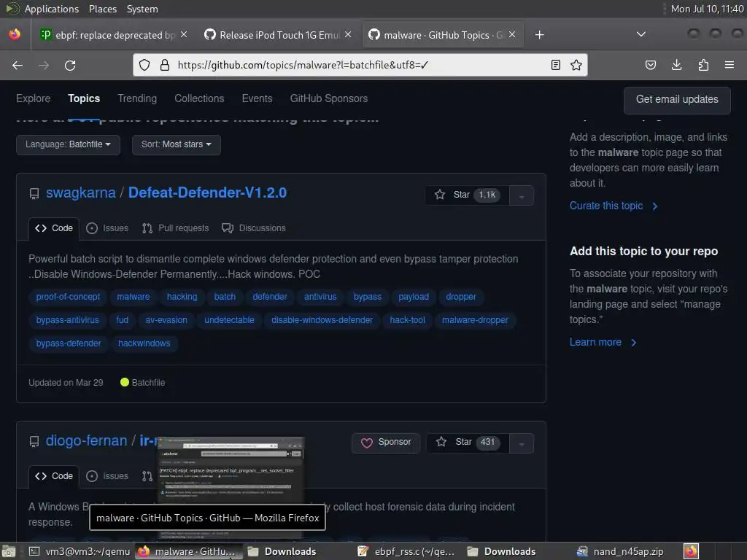Click the 'proof-of-concept' topic tag

pyautogui.click(x=68, y=297)
